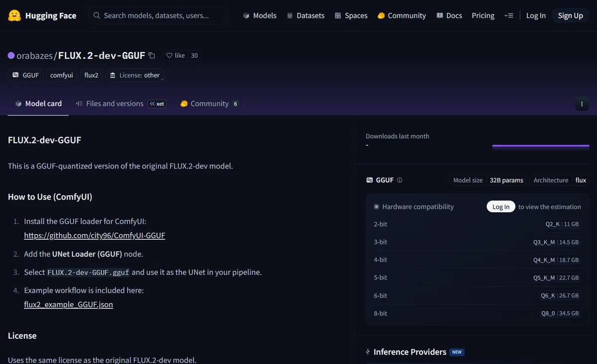Click the xet badge
The width and height of the screenshot is (597, 364).
157,103
